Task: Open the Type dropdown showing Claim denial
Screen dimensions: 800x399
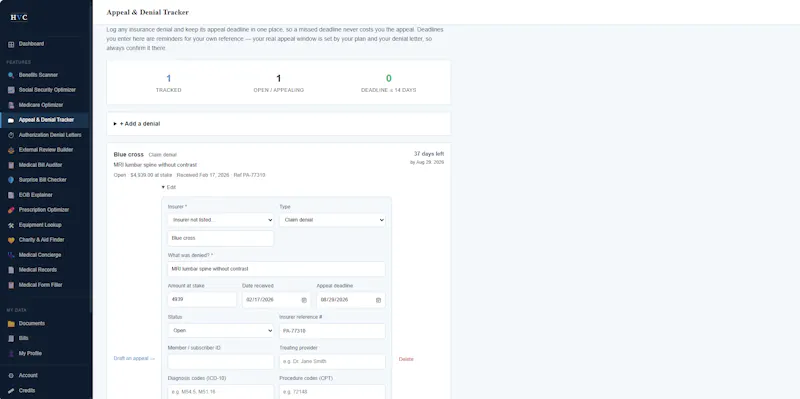Action: pyautogui.click(x=332, y=220)
